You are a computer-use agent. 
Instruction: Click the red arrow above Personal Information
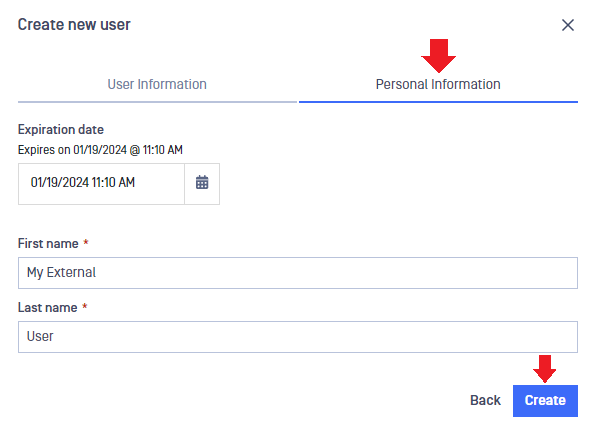tap(438, 56)
